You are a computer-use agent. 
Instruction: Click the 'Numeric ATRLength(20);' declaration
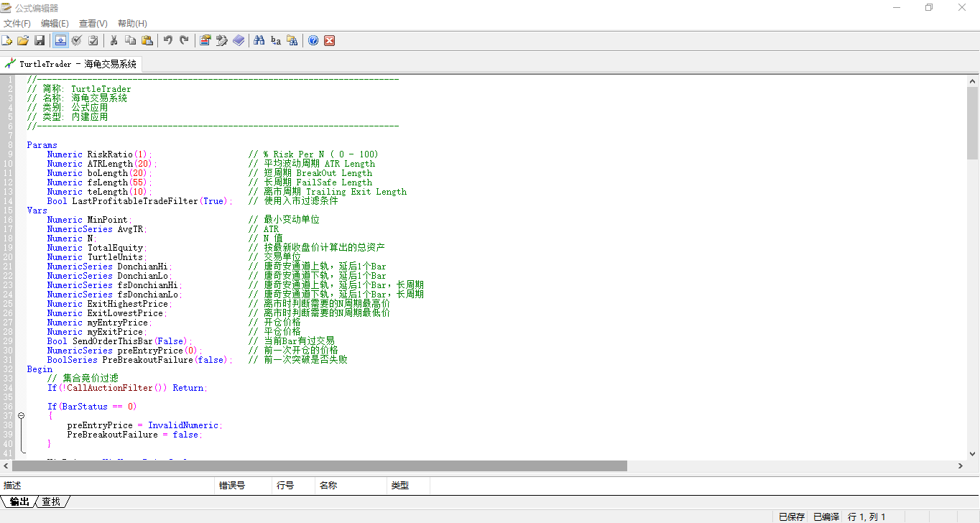click(x=103, y=164)
